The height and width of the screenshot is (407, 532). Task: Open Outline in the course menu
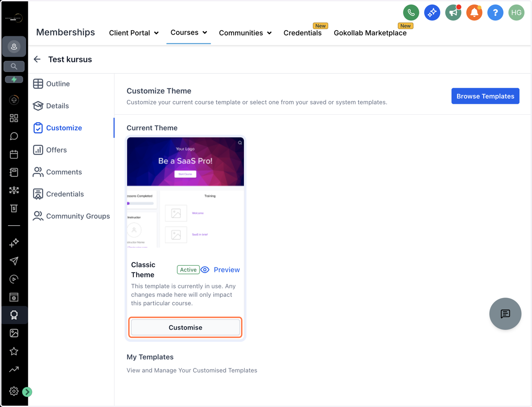pos(51,84)
